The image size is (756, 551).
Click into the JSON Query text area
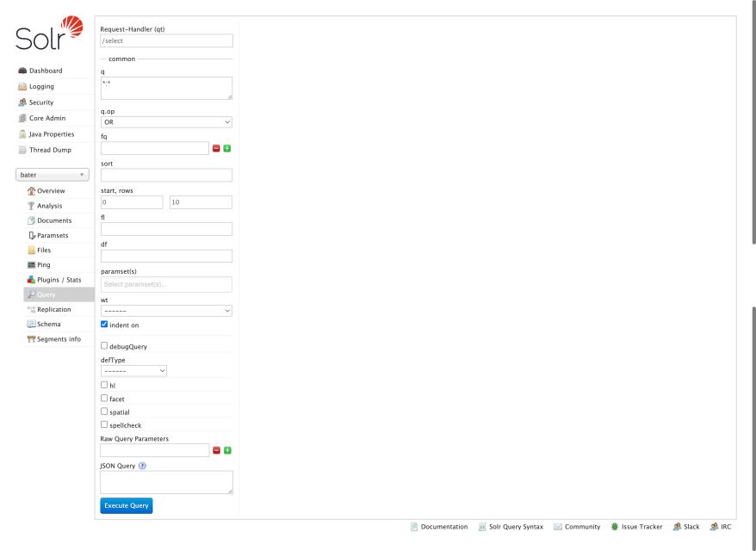(x=165, y=482)
